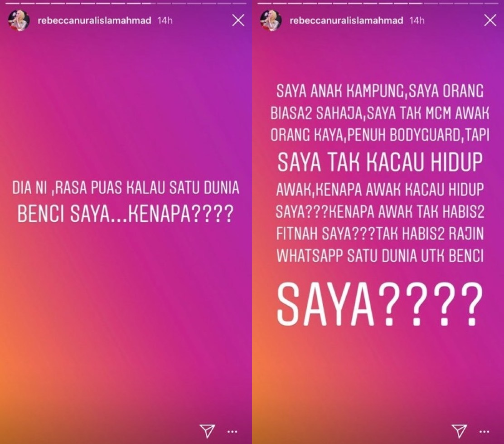Tap the 14h timestamp on the right story
The width and height of the screenshot is (504, 444).
pyautogui.click(x=417, y=20)
